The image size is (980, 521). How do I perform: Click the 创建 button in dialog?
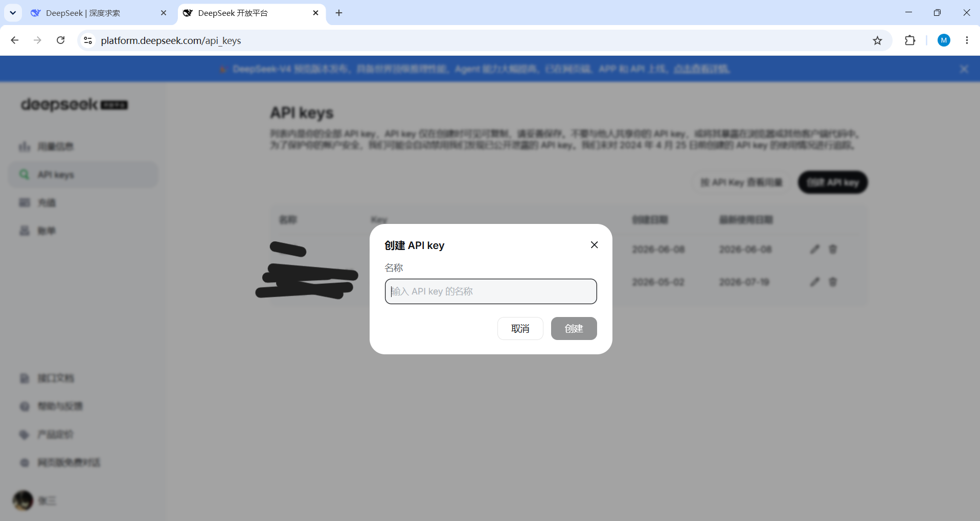[574, 328]
